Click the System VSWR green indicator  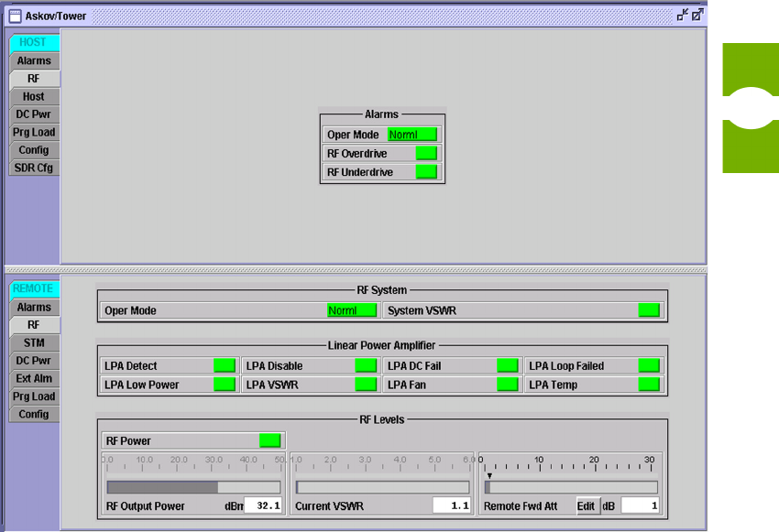649,310
